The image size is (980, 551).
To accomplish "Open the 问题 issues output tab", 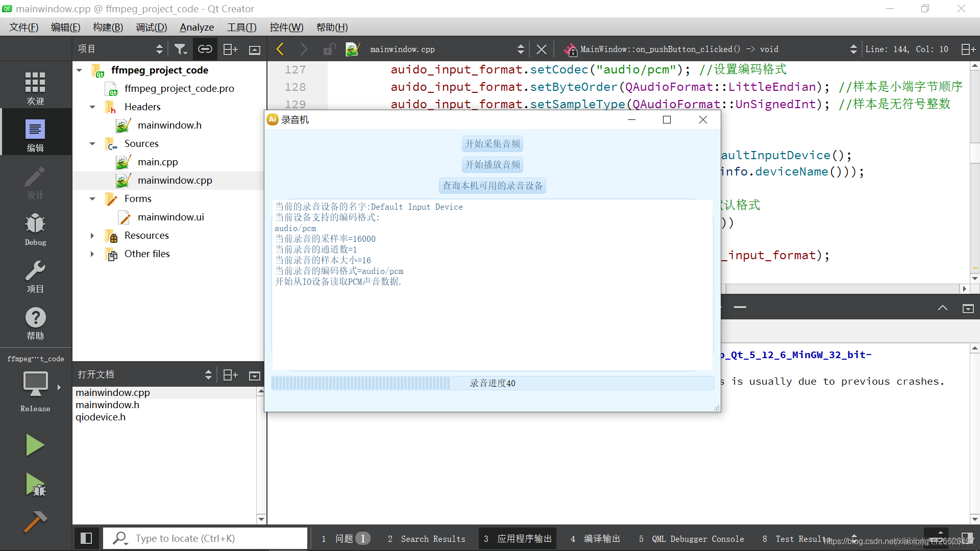I will coord(345,539).
